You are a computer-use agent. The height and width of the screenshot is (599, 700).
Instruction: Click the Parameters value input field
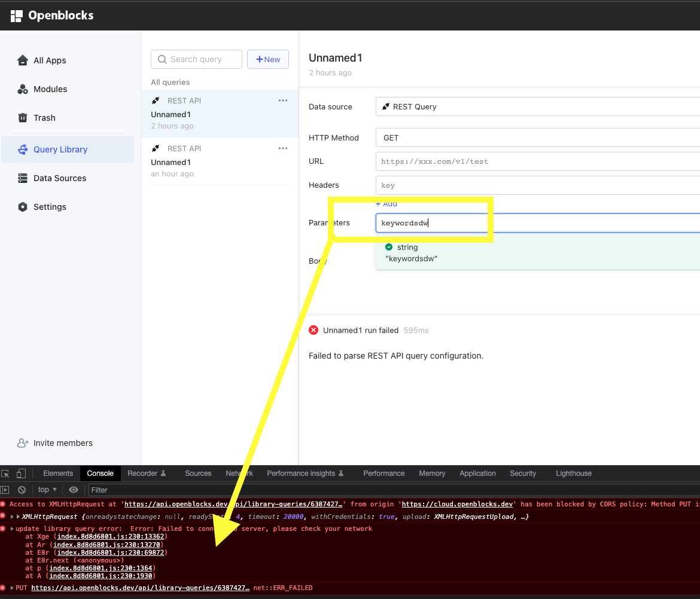point(433,222)
